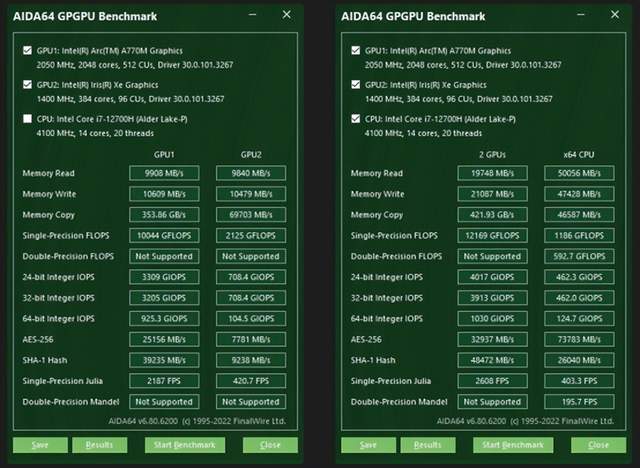This screenshot has width=640, height=468.
Task: Select 2 GPUs 64-bit Integer value 1030 GIOPS
Action: click(492, 319)
